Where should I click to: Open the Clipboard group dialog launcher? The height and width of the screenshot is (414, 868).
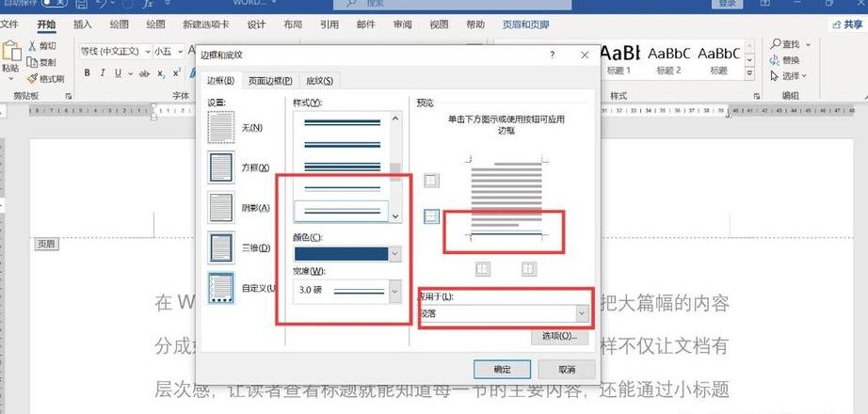[x=69, y=96]
